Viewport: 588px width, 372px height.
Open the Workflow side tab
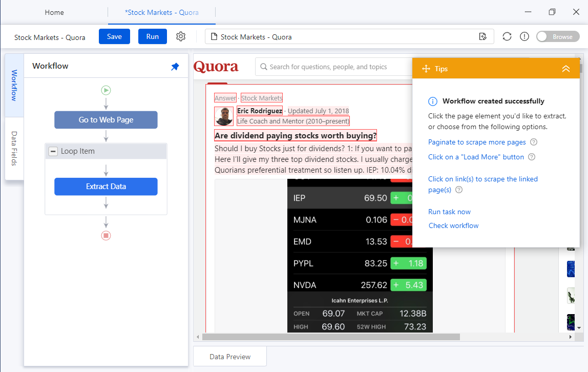point(14,85)
